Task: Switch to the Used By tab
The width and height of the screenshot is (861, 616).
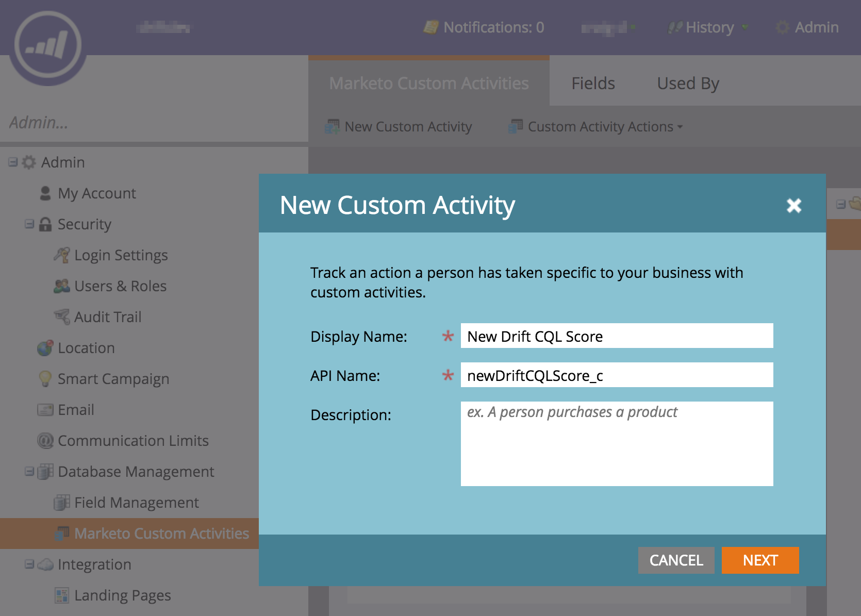Action: click(x=688, y=83)
